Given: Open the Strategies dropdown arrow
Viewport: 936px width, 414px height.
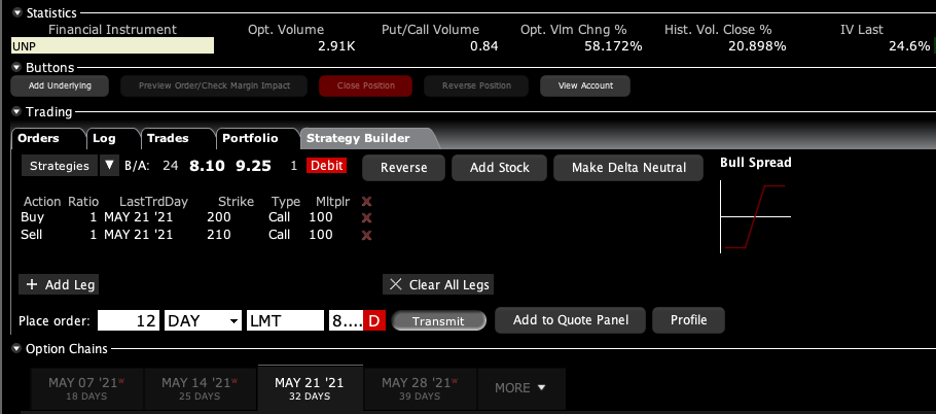Looking at the screenshot, I should pos(109,166).
